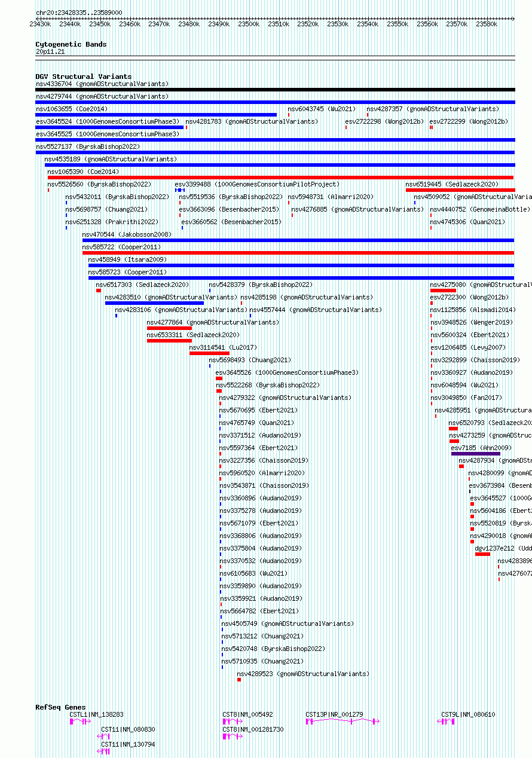Select the nsv585722 (Cooper2011) label
The image size is (532, 758).
point(121,247)
